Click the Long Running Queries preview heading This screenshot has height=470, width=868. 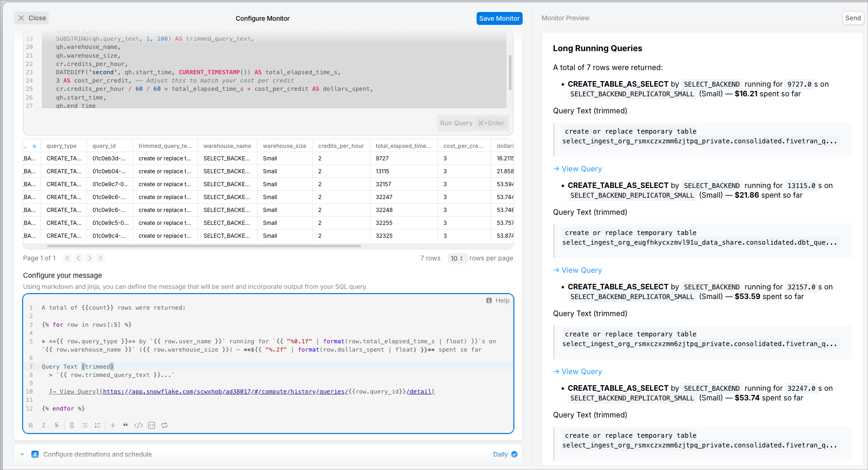tap(597, 48)
